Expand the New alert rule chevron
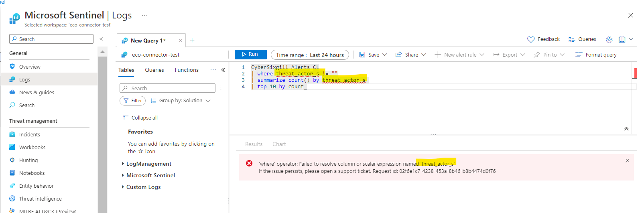 482,55
